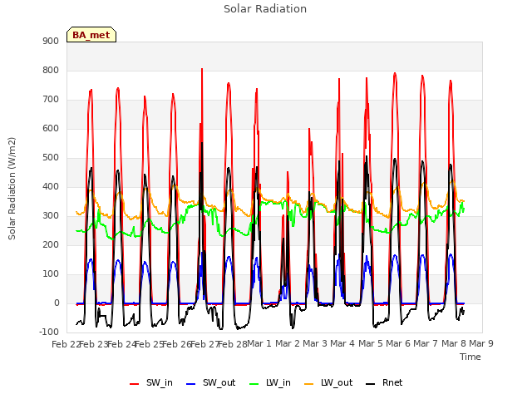The image size is (532, 399).
Task: Toggle the SW_in legend label
Action: 160,382
